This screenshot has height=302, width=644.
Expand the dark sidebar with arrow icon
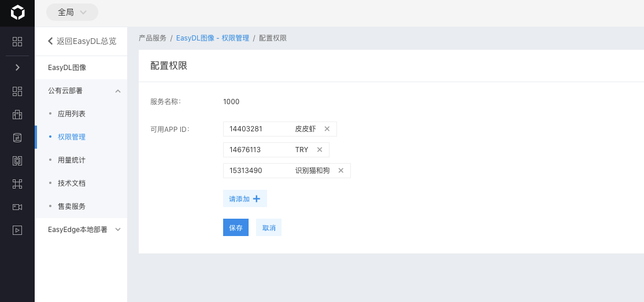tap(17, 67)
